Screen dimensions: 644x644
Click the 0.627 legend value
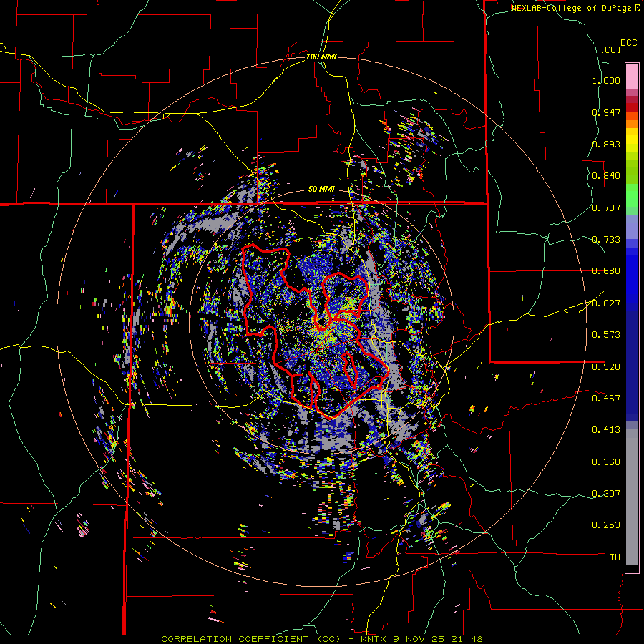tap(606, 303)
